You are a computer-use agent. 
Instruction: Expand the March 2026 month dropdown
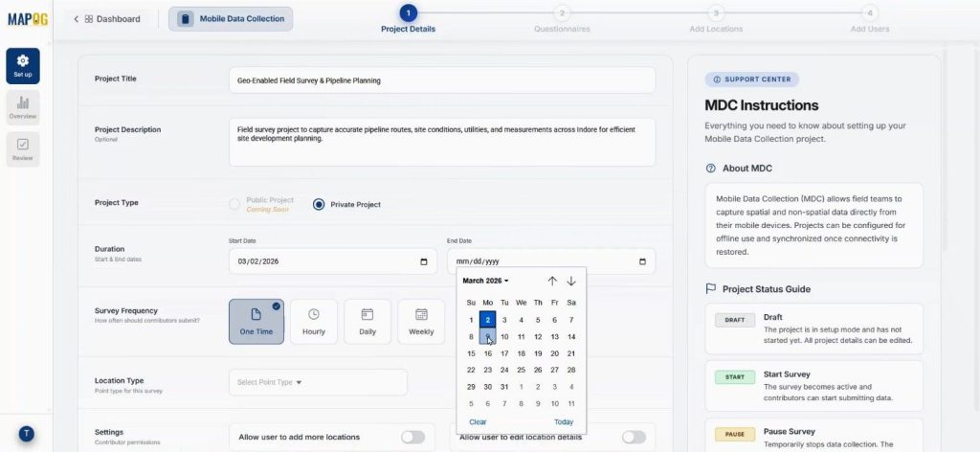coord(485,281)
